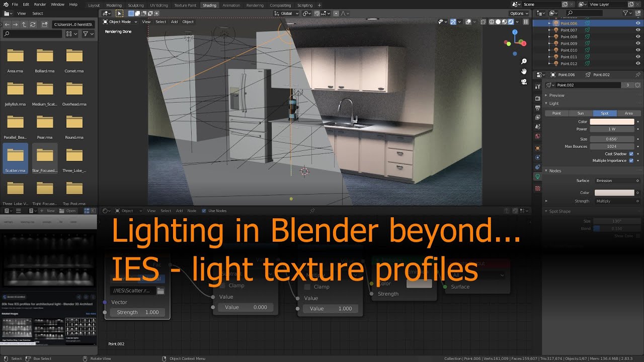Viewport: 644px width, 362px height.
Task: Open Scatter.rma folder
Action: pyautogui.click(x=15, y=158)
